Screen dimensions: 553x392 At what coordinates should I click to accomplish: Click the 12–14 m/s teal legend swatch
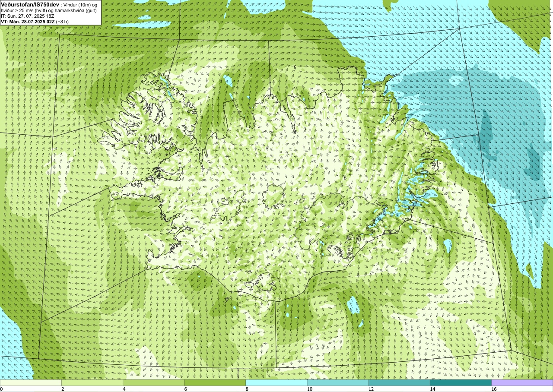point(399,383)
